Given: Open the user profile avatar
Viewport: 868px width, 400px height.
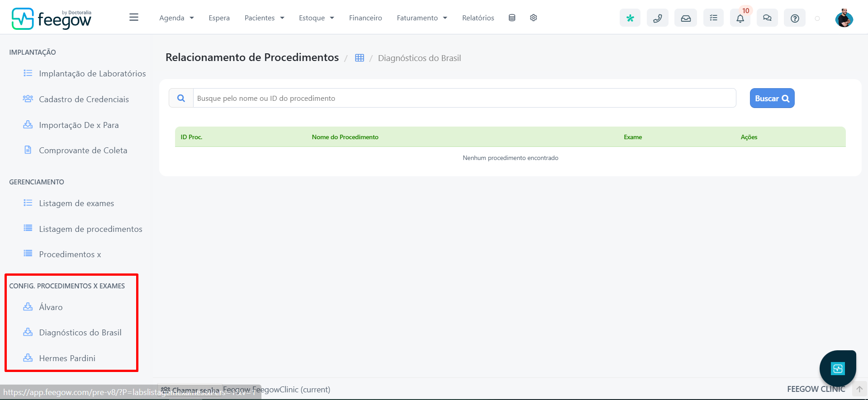Looking at the screenshot, I should click(x=844, y=18).
